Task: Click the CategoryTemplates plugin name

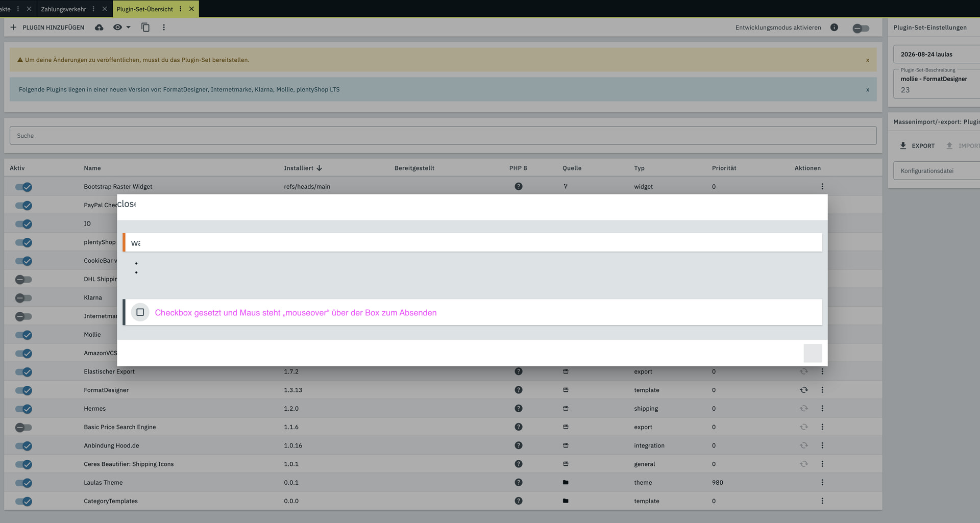Action: pyautogui.click(x=111, y=501)
